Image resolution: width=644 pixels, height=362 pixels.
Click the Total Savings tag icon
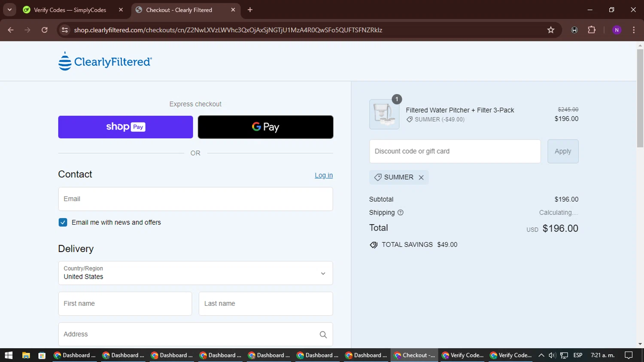tap(374, 245)
